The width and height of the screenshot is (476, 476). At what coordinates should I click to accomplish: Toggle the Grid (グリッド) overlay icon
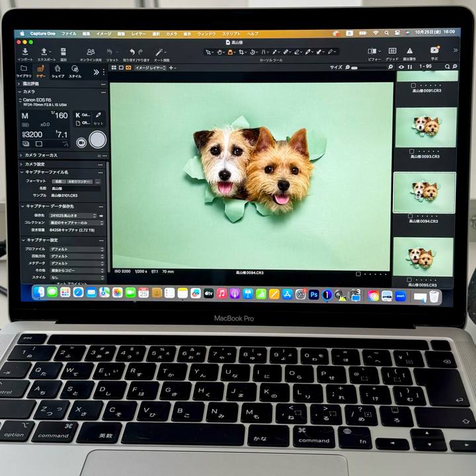(392, 51)
